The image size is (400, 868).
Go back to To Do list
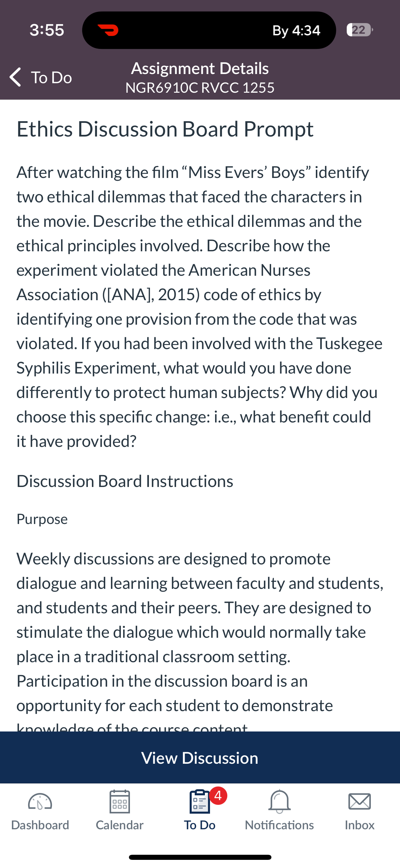[x=41, y=77]
